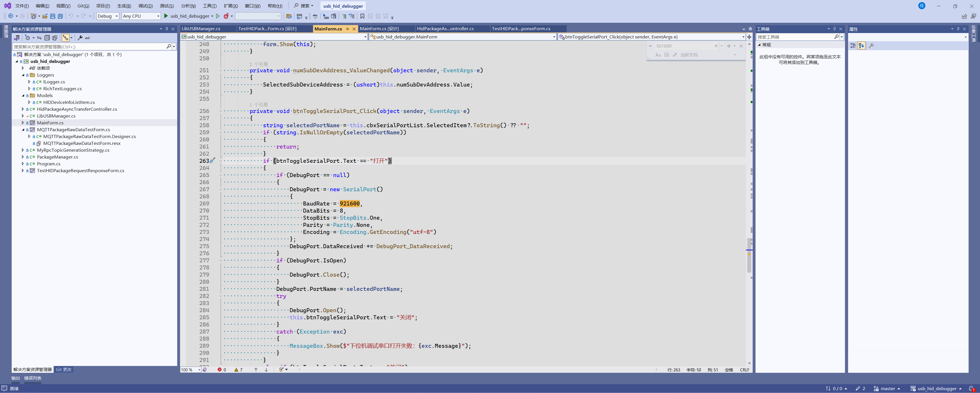Click Start Without Debugging outline play icon
Viewport: 980px width, 393px height.
218,16
